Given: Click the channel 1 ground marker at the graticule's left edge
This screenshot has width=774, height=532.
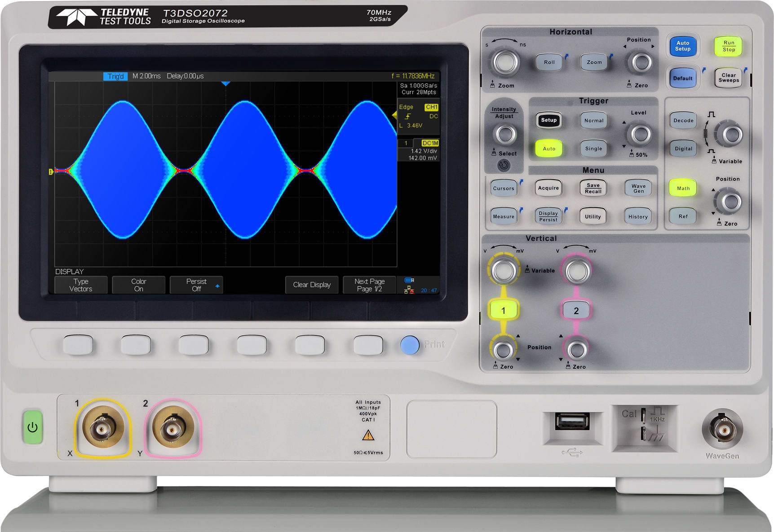Looking at the screenshot, I should coord(51,171).
